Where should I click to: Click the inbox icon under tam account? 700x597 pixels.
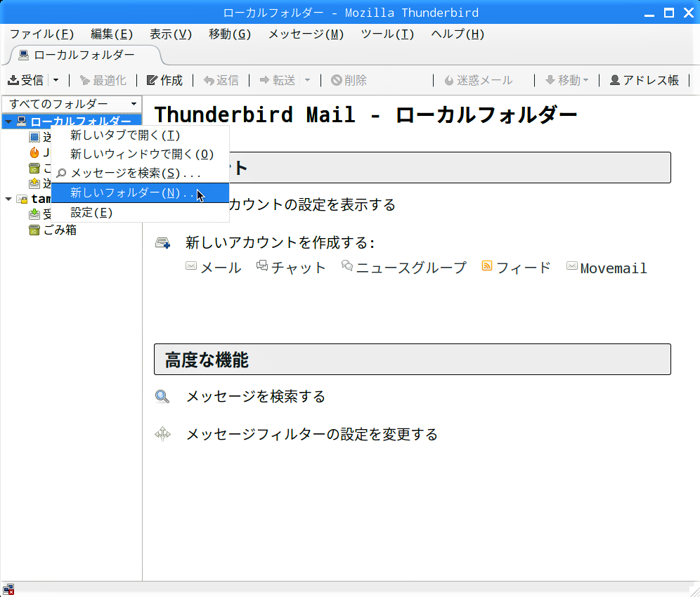point(34,215)
